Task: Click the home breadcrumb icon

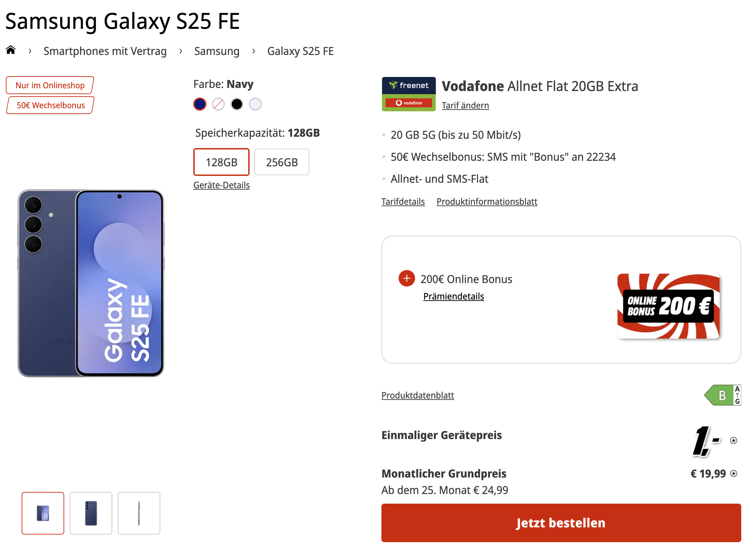Action: 11,50
